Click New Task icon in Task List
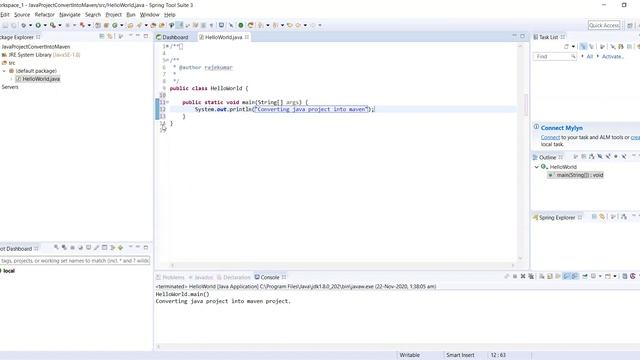 coord(566,47)
